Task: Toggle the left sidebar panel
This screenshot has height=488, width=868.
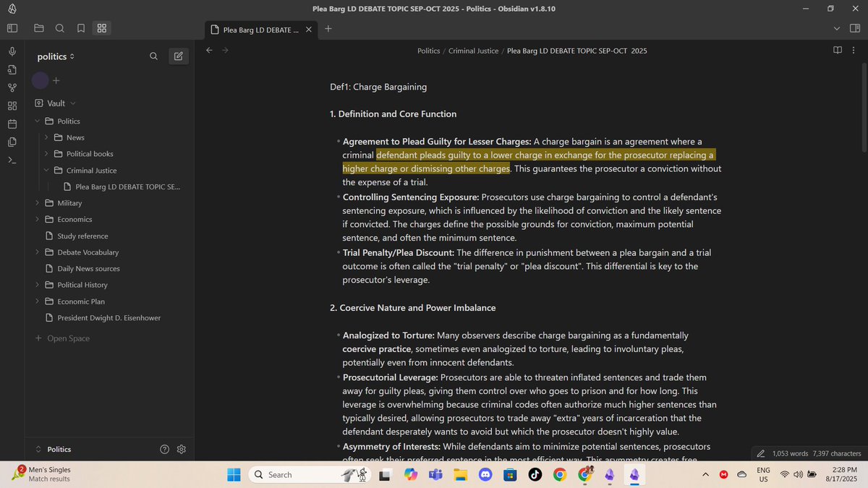Action: [12, 28]
